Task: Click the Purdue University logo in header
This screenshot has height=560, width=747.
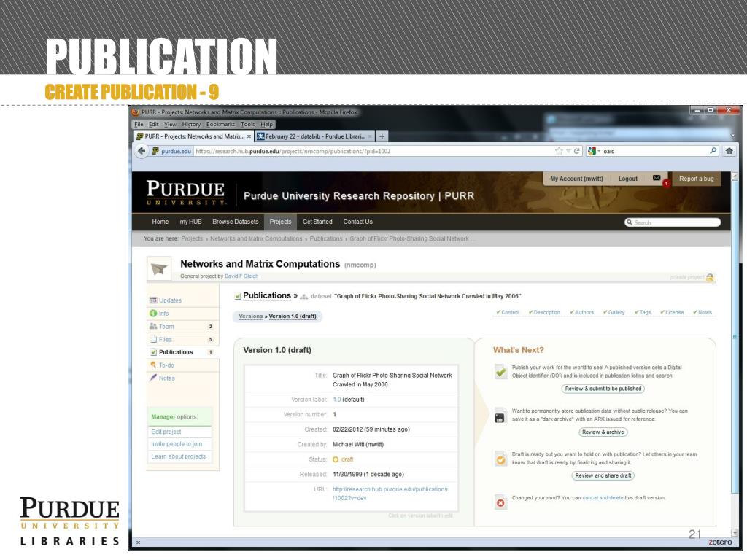Action: [185, 192]
